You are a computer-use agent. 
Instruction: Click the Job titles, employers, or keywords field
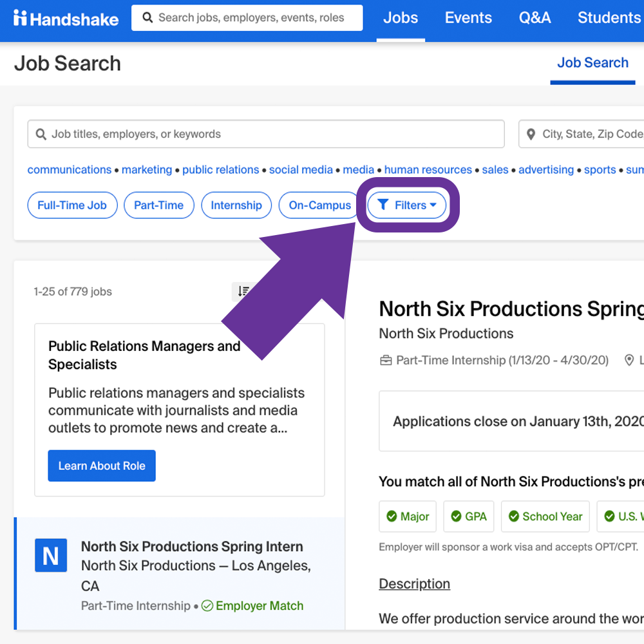tap(266, 134)
